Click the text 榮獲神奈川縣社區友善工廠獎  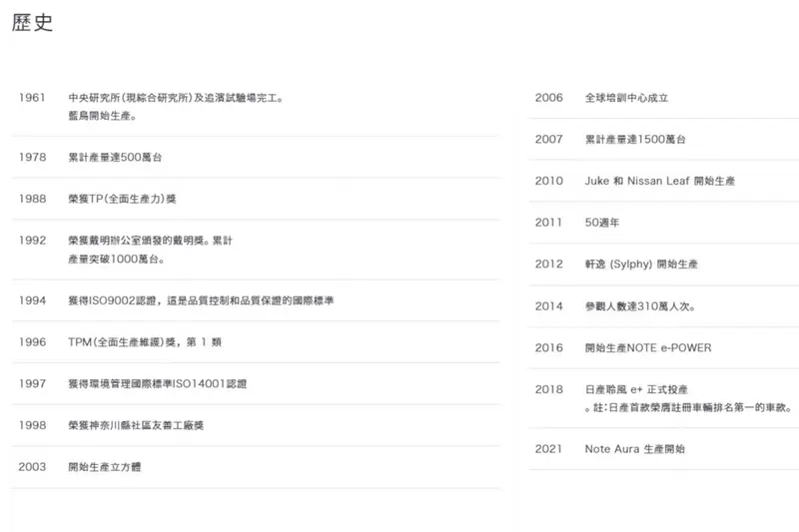(136, 425)
